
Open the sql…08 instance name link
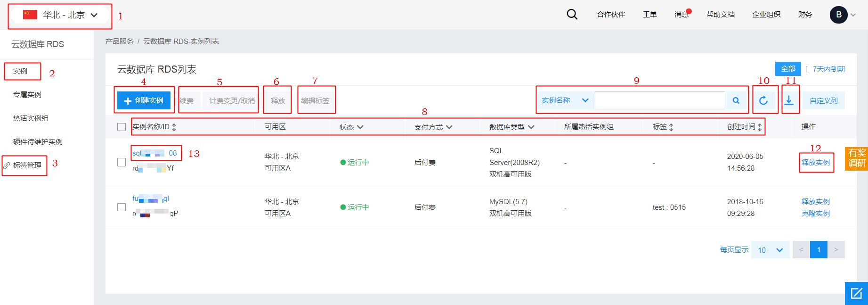click(x=154, y=153)
